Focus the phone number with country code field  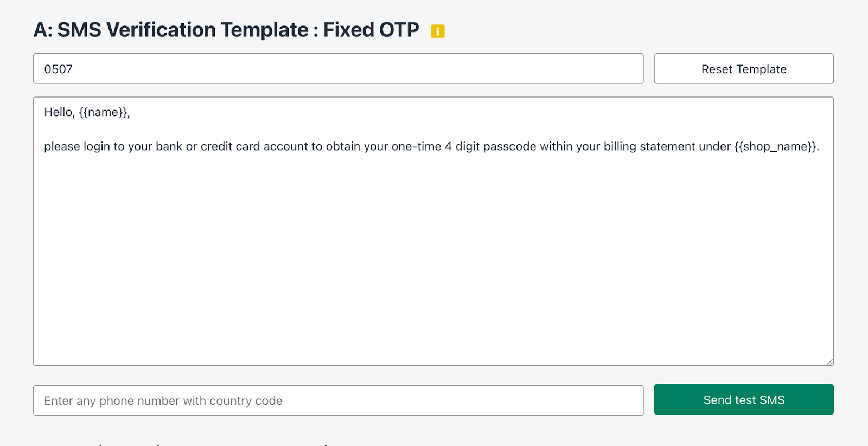339,400
